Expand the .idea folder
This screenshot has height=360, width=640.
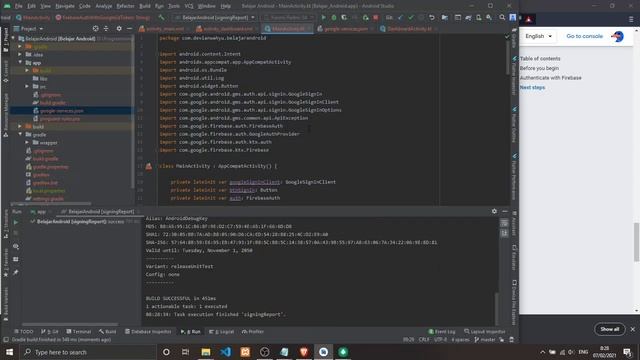click(20, 54)
